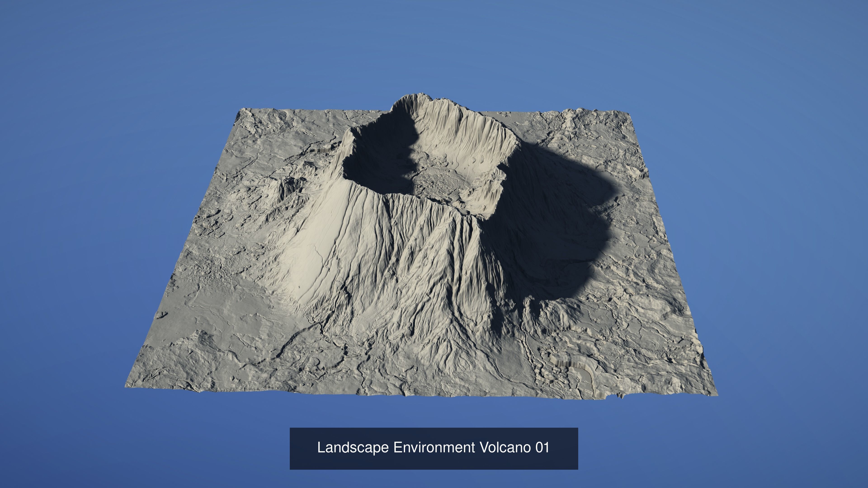
Task: Click the 'Landscape Environment Volcano 01' caption
Action: (x=434, y=448)
